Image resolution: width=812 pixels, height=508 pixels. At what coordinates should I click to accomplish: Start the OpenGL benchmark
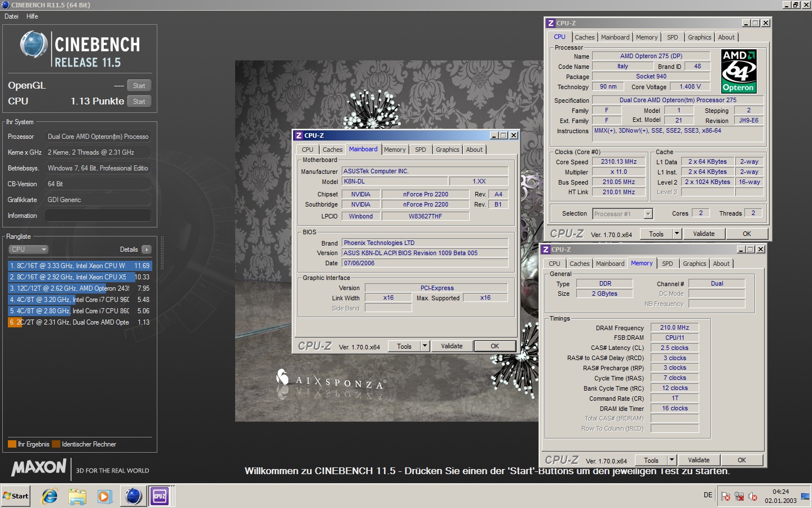(139, 86)
